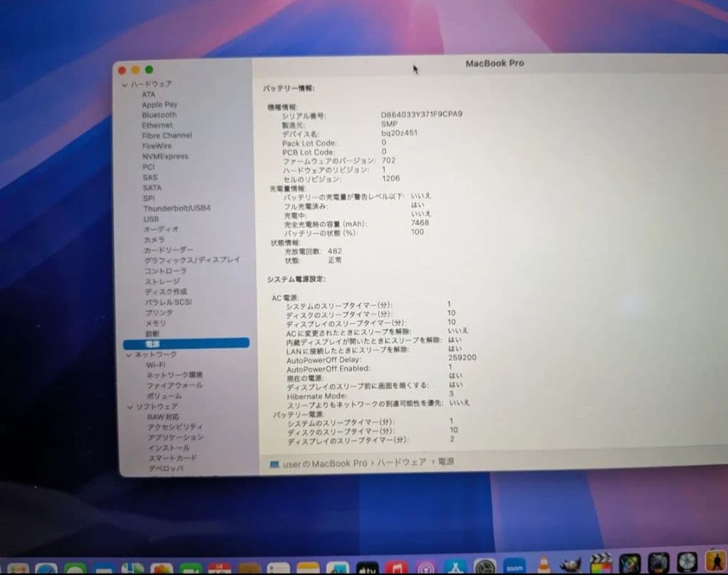The height and width of the screenshot is (575, 728).
Task: Click the blue Mac icon in the path bar
Action: pyautogui.click(x=276, y=462)
